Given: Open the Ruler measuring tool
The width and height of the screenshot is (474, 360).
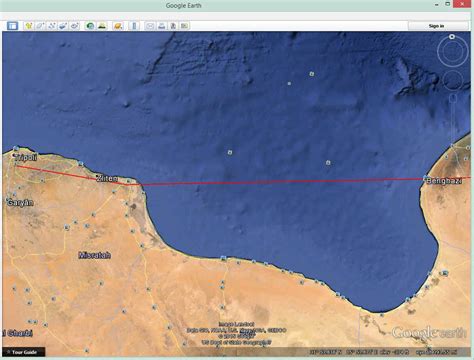Looking at the screenshot, I should coord(134,26).
